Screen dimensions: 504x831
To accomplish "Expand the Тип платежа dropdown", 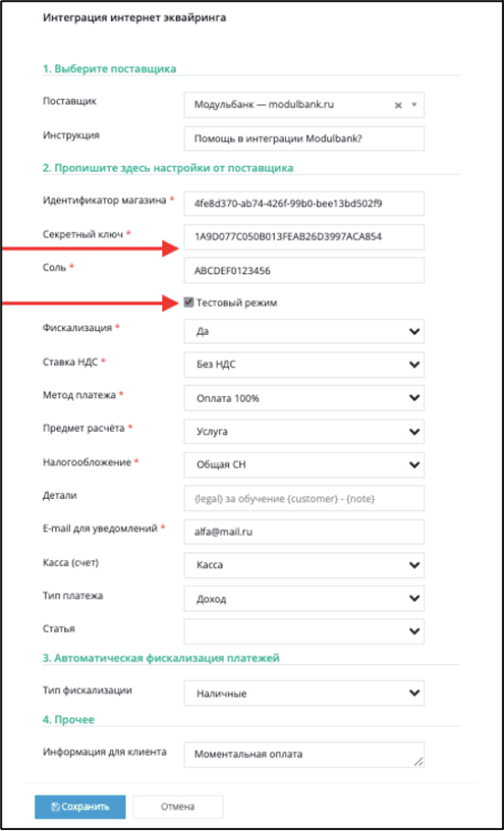I will coord(304,598).
